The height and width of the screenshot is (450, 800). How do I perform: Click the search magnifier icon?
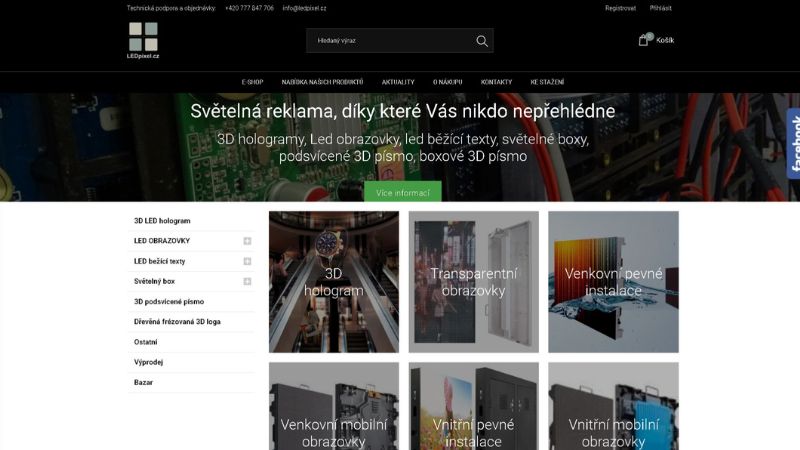[x=482, y=41]
